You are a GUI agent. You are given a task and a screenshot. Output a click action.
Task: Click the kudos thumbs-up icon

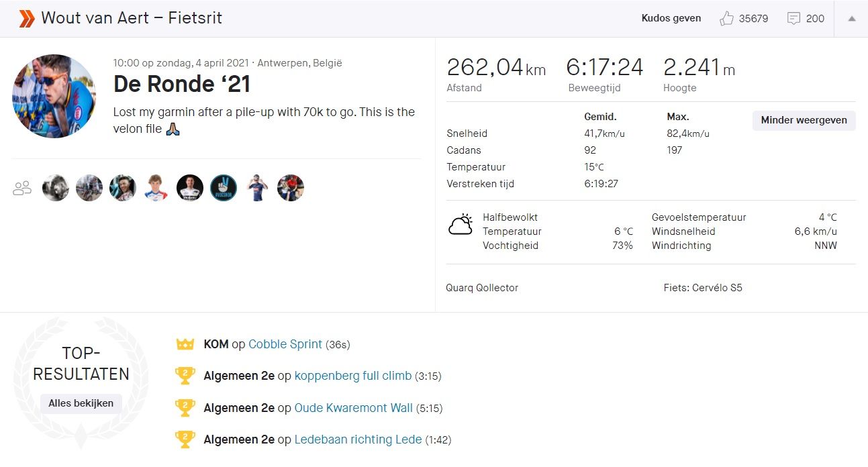point(726,19)
